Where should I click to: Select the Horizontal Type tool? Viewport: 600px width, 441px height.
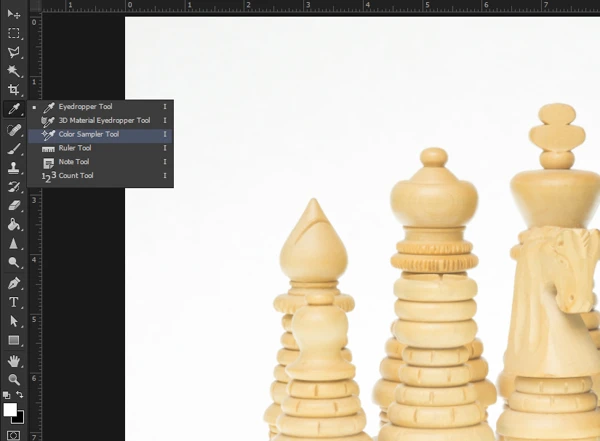[x=14, y=301]
